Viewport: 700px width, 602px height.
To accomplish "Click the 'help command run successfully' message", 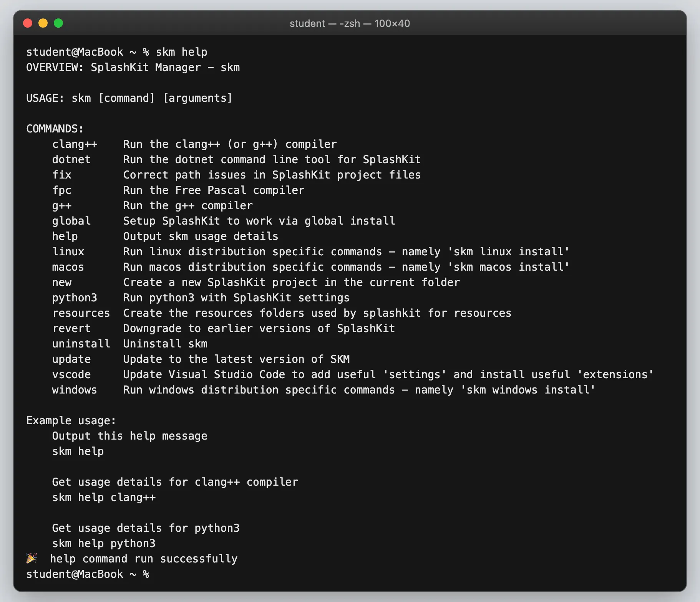I will coord(144,559).
